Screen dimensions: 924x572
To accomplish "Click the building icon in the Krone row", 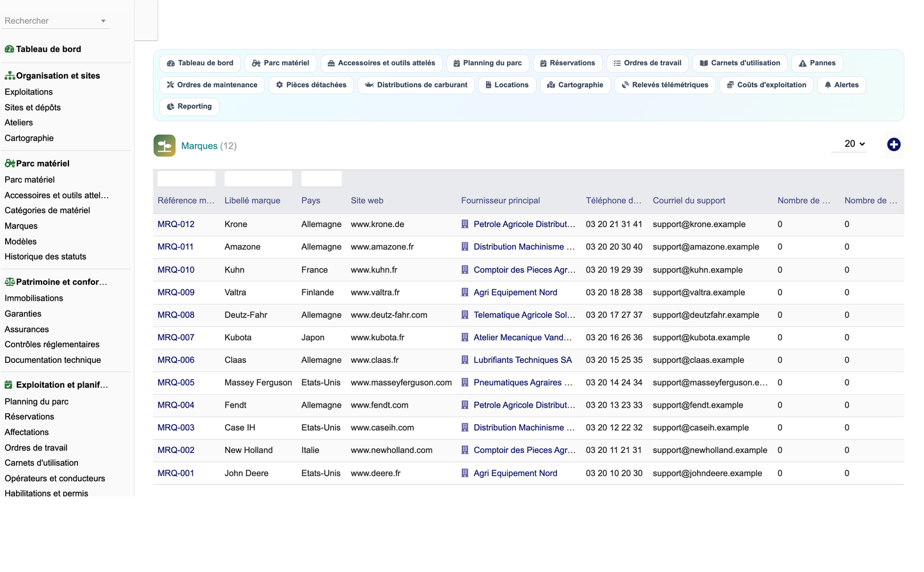I will 465,225.
